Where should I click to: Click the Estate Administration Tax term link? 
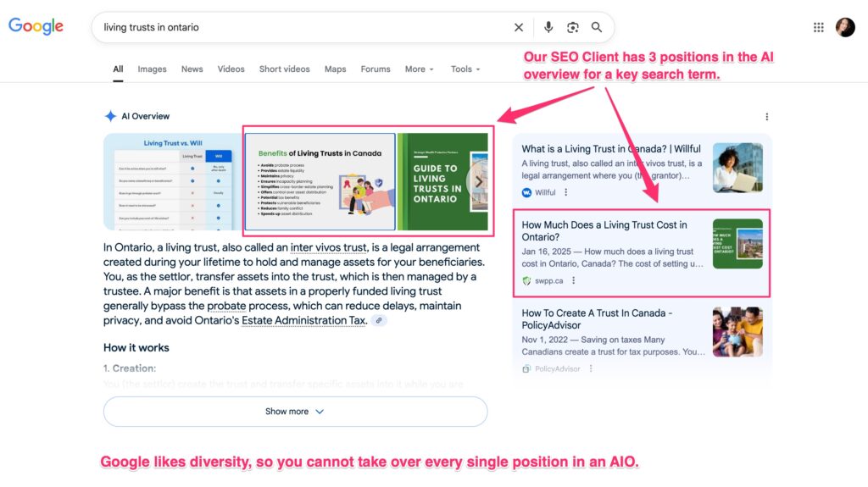[x=304, y=320]
